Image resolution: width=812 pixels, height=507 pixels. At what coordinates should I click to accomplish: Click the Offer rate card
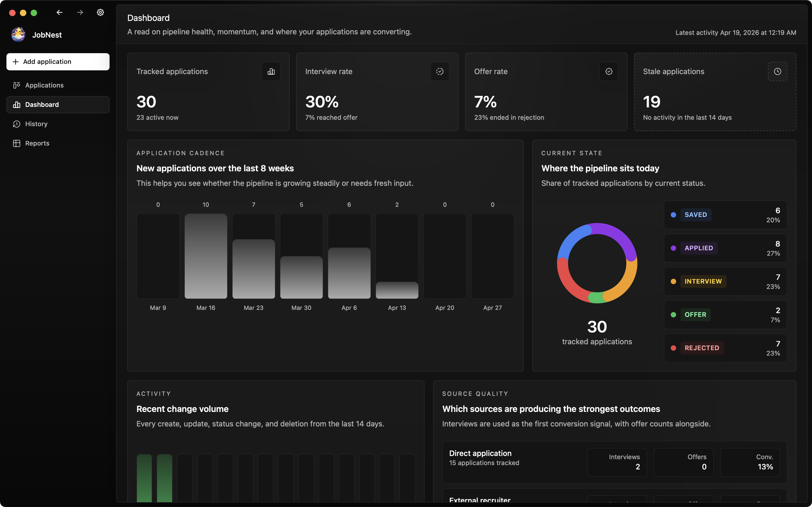tap(546, 92)
